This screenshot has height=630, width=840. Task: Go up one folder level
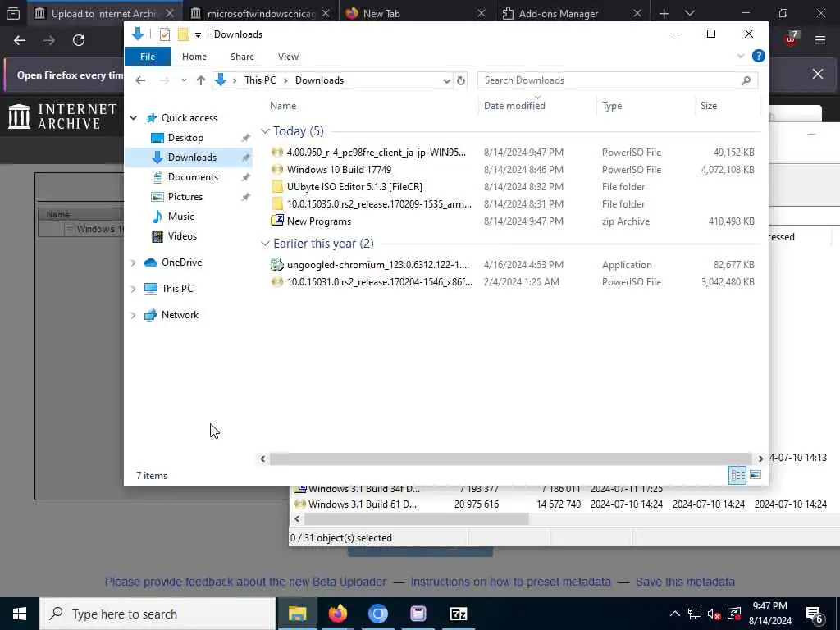[201, 80]
